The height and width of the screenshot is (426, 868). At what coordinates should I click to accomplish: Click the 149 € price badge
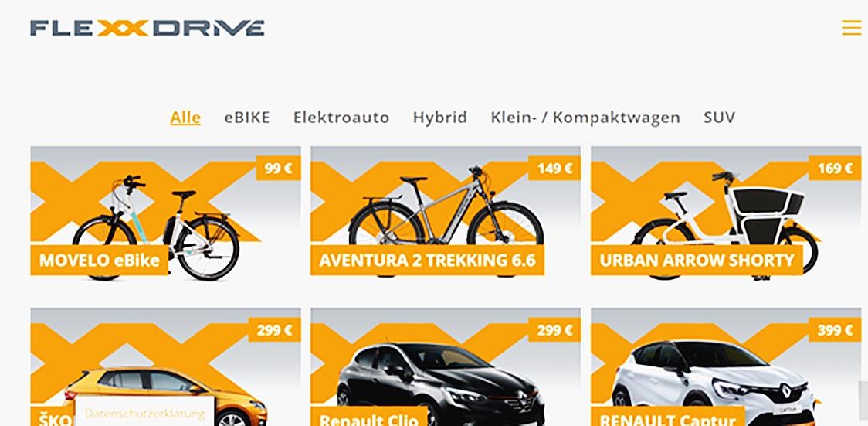[554, 169]
